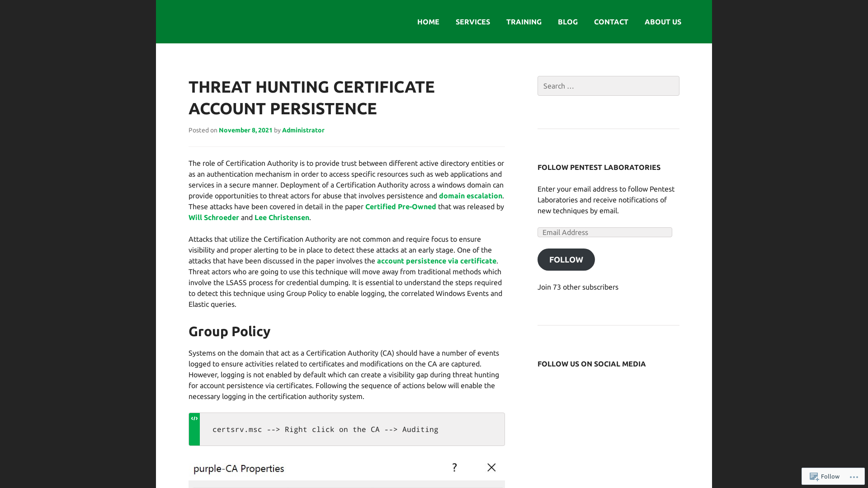Screen dimensions: 868x488
Task: Click the Search input field
Action: pos(608,86)
